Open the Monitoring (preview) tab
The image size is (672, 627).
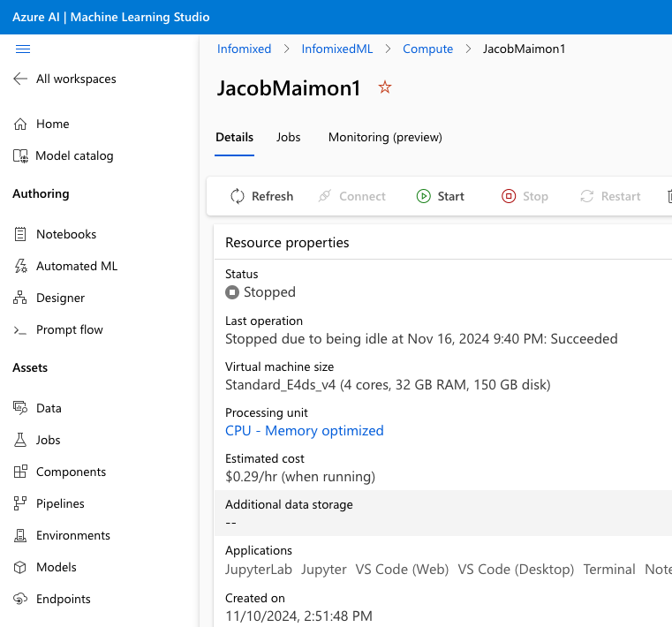385,137
